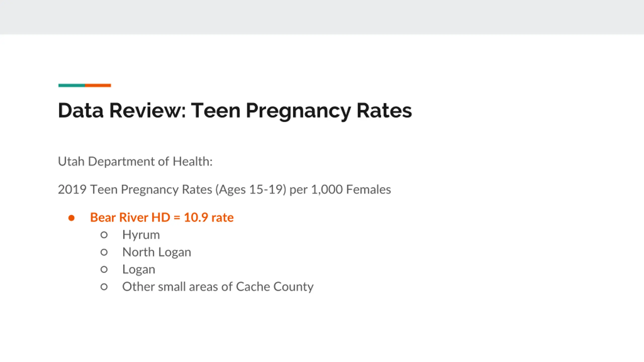Click the solid orange bullet point
The width and height of the screenshot is (644, 362).
click(x=71, y=218)
